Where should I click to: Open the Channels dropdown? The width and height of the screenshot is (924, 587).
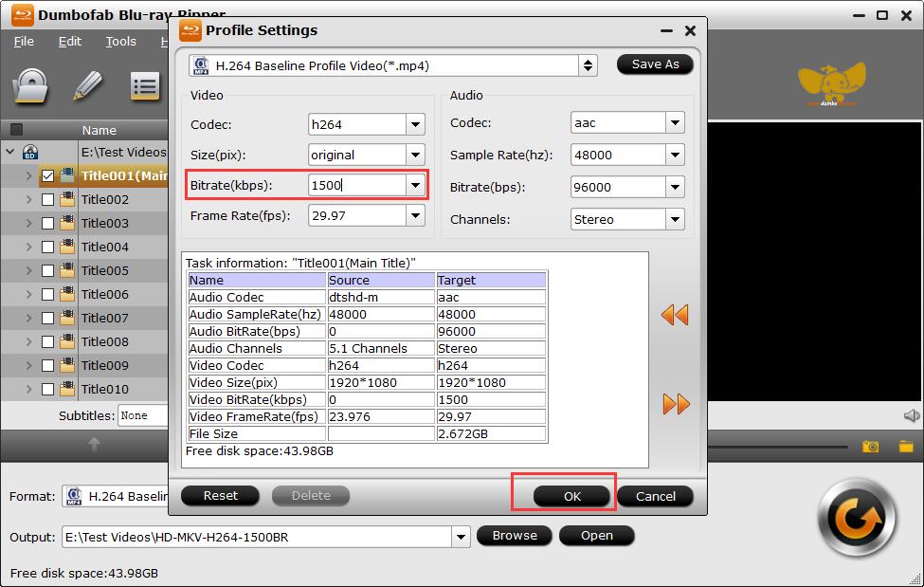click(x=676, y=219)
